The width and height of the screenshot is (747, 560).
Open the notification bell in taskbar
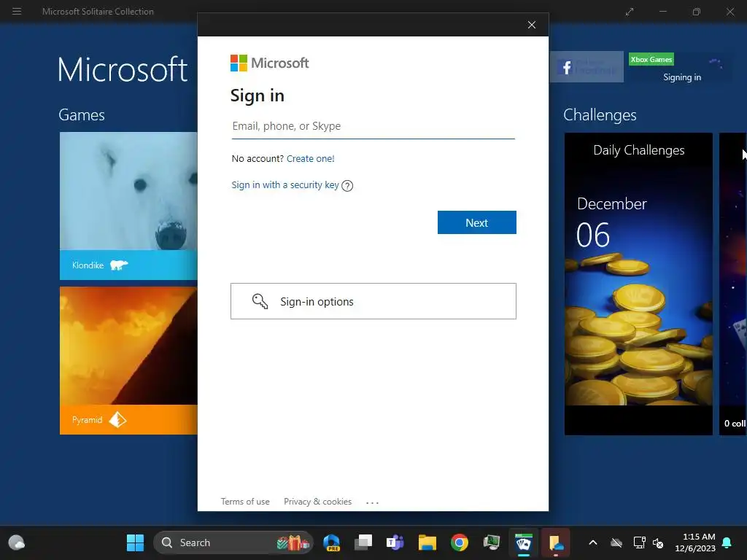click(727, 542)
